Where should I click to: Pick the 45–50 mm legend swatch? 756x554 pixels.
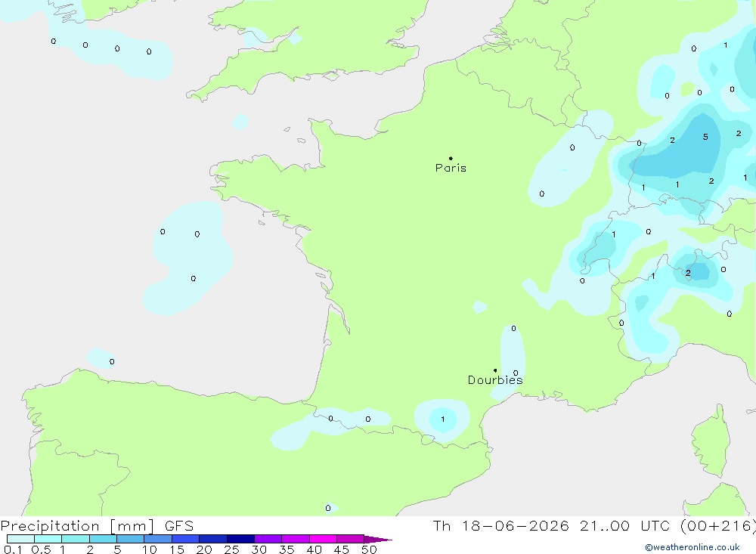[x=350, y=539]
